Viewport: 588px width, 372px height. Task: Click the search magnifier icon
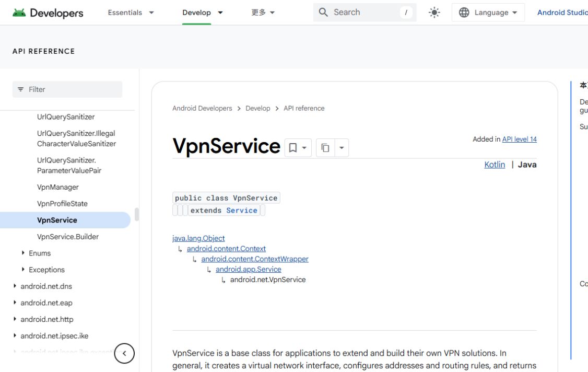pos(323,13)
